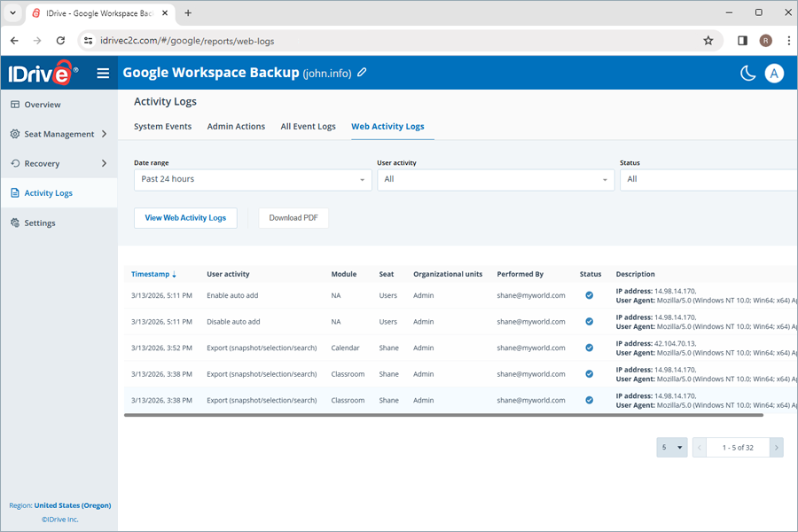Click the Download PDF button
This screenshot has height=532, width=798.
coord(293,217)
